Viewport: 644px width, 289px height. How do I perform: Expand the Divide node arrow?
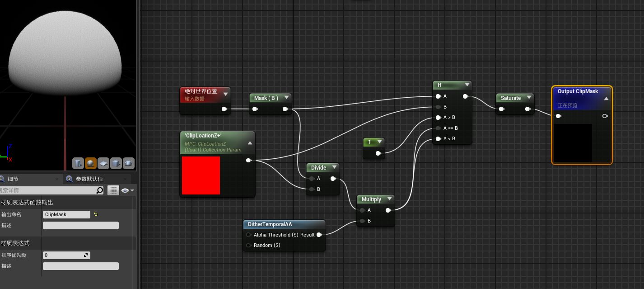point(333,167)
